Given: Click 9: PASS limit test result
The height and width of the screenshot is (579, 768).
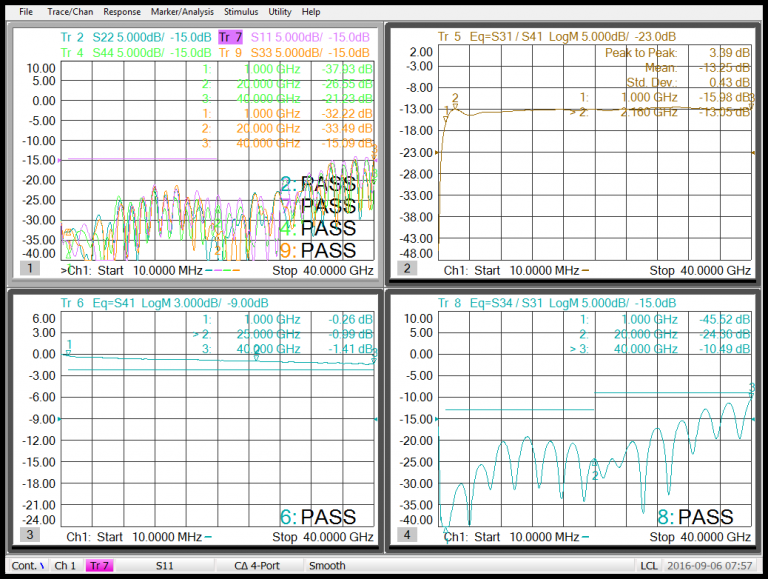Looking at the screenshot, I should point(318,251).
